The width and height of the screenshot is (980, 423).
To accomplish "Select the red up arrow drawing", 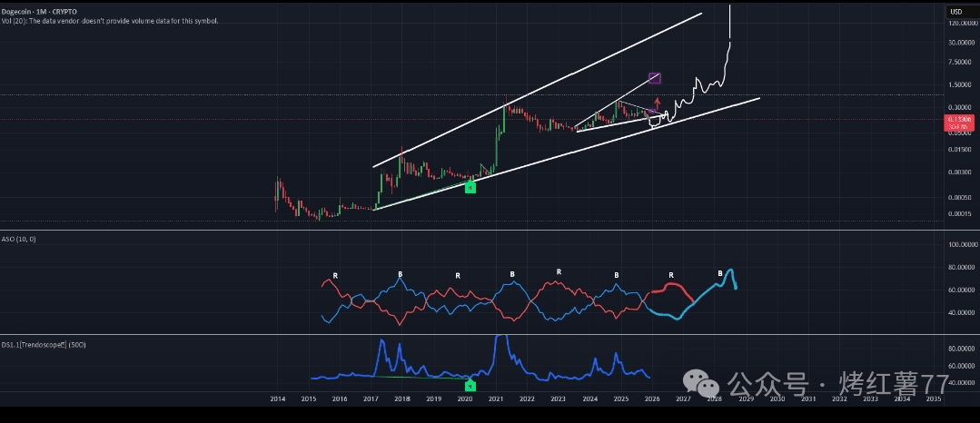I will 657,103.
